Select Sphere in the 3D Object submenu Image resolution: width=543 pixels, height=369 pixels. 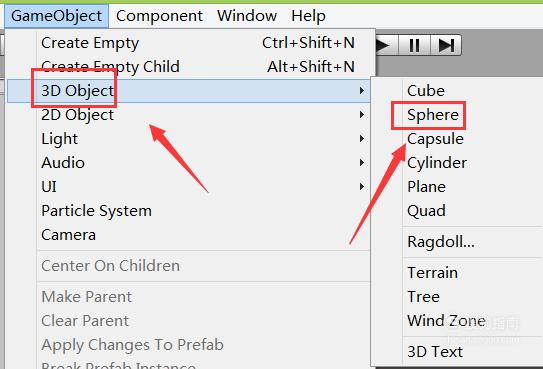[433, 115]
